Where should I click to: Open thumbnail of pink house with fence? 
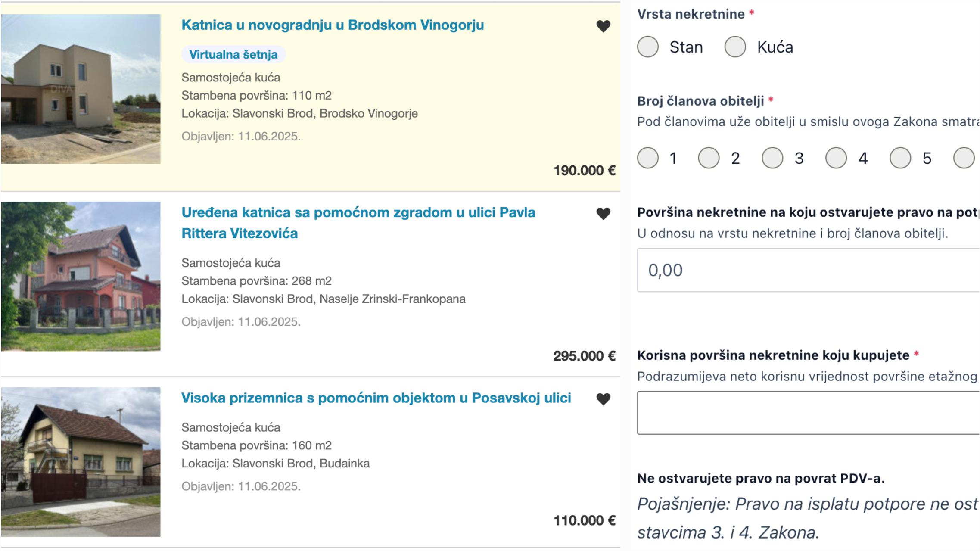tap(81, 277)
